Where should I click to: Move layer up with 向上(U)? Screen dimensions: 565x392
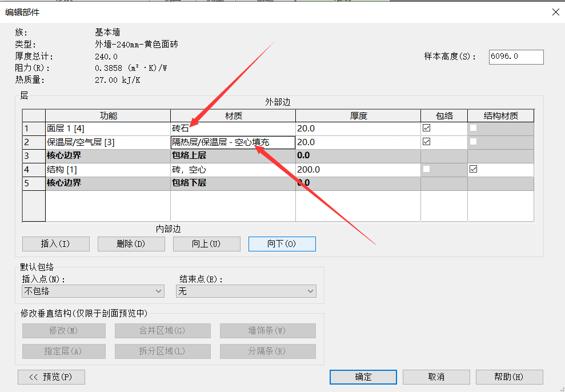[206, 244]
